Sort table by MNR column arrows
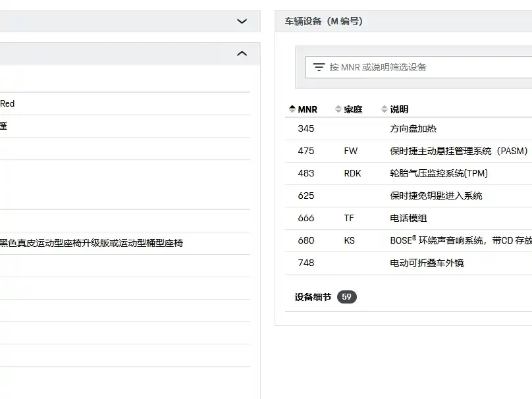Image resolution: width=532 pixels, height=399 pixels. (292, 109)
